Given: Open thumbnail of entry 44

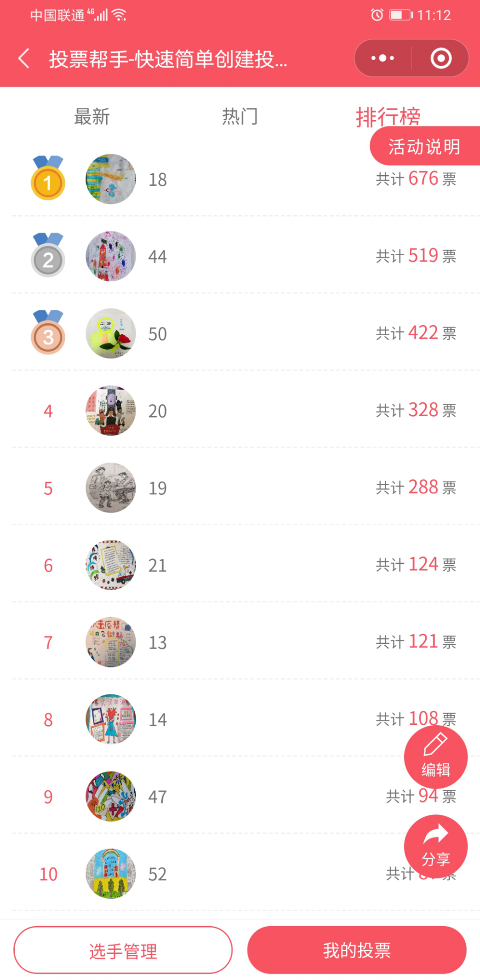Looking at the screenshot, I should pos(111,256).
